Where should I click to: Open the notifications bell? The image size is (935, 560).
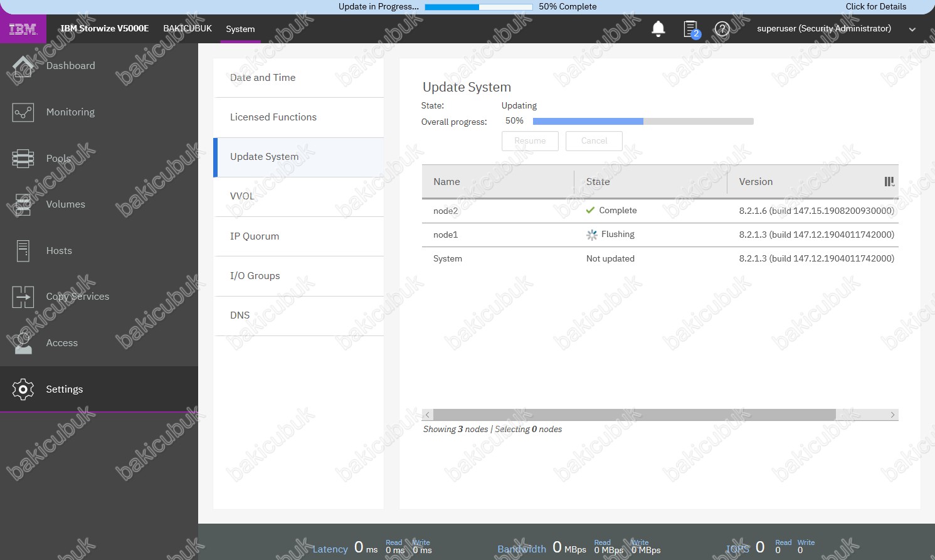click(658, 29)
